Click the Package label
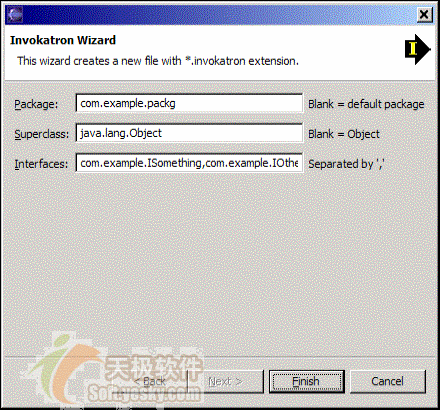The image size is (440, 410). [36, 104]
